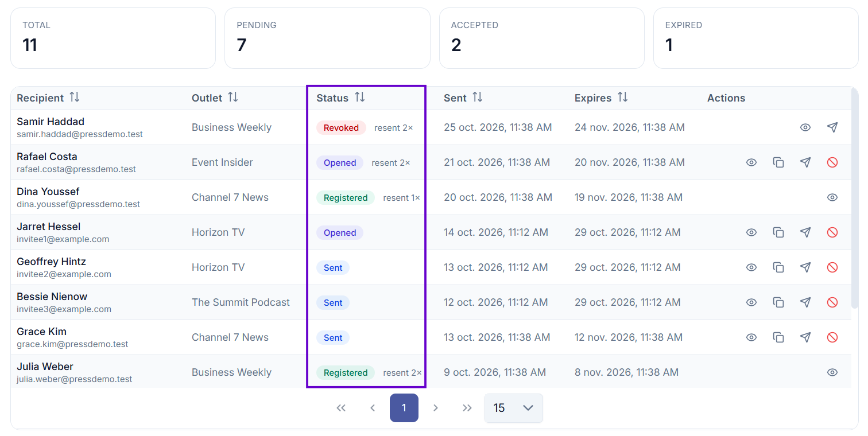This screenshot has height=436, width=868.
Task: Open the rows-per-page dropdown showing 15
Action: coord(513,408)
